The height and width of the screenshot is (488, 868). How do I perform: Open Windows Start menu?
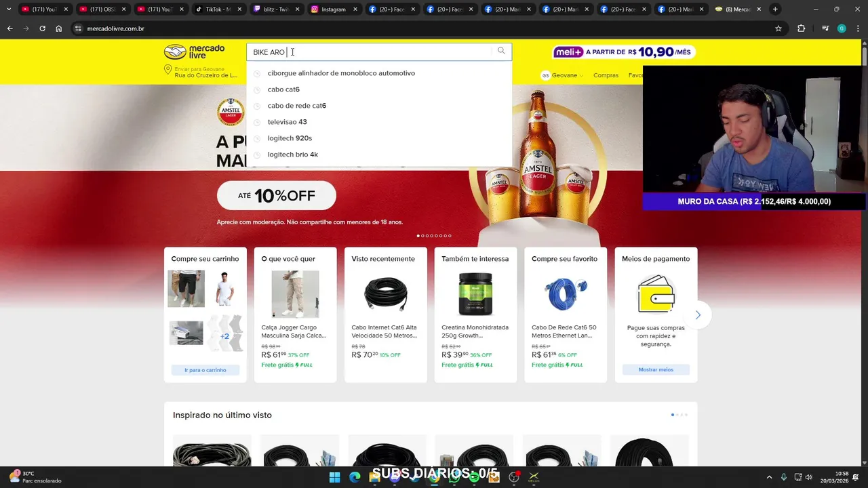(334, 477)
